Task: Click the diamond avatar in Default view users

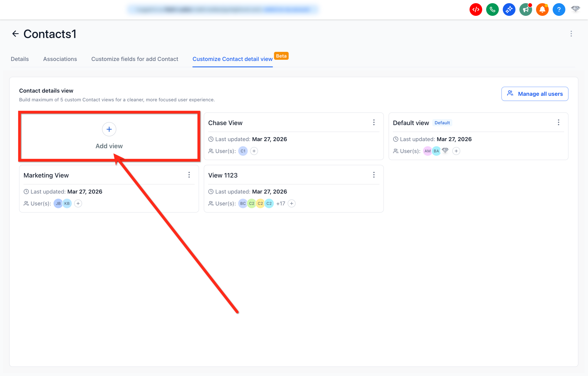Action: pos(445,150)
